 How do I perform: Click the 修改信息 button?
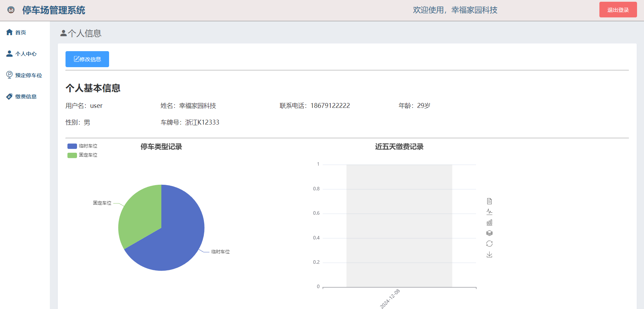pos(87,59)
